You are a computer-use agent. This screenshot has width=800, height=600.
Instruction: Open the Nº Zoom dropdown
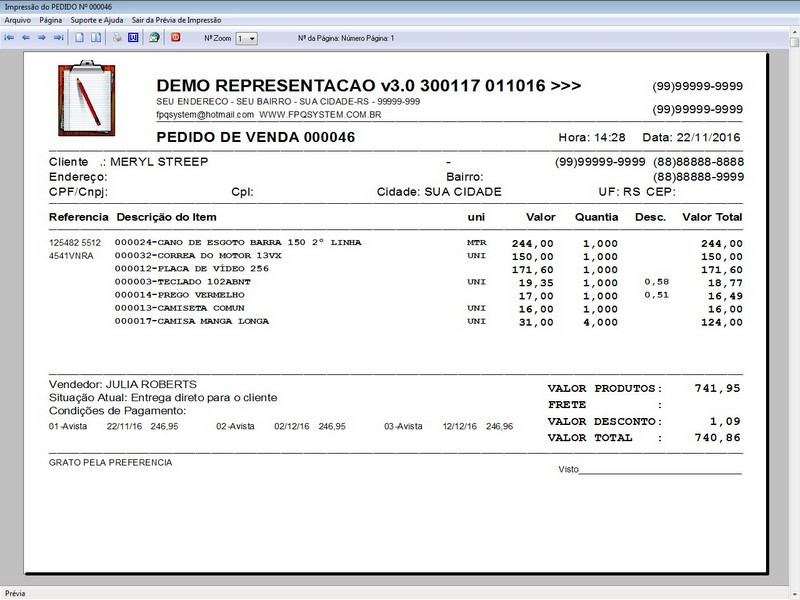[246, 39]
